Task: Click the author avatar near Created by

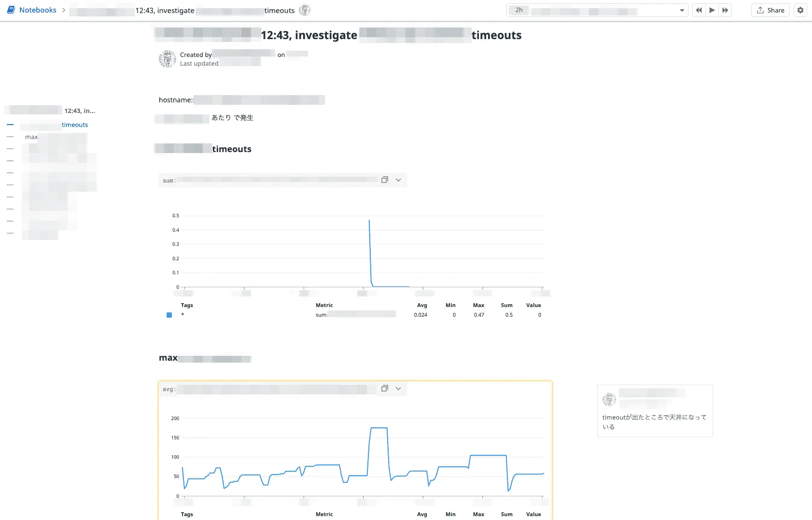Action: point(167,59)
